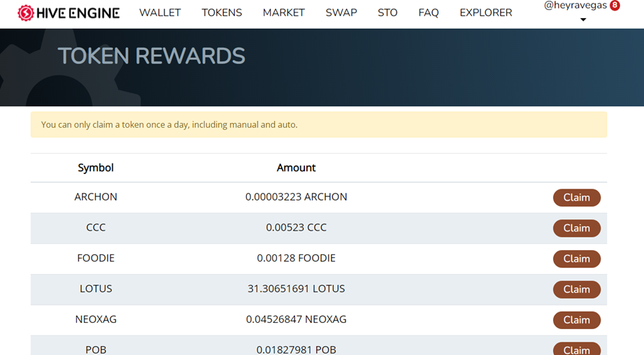
Task: Click the amount 0.04526847 NEOXAG
Action: 296,319
